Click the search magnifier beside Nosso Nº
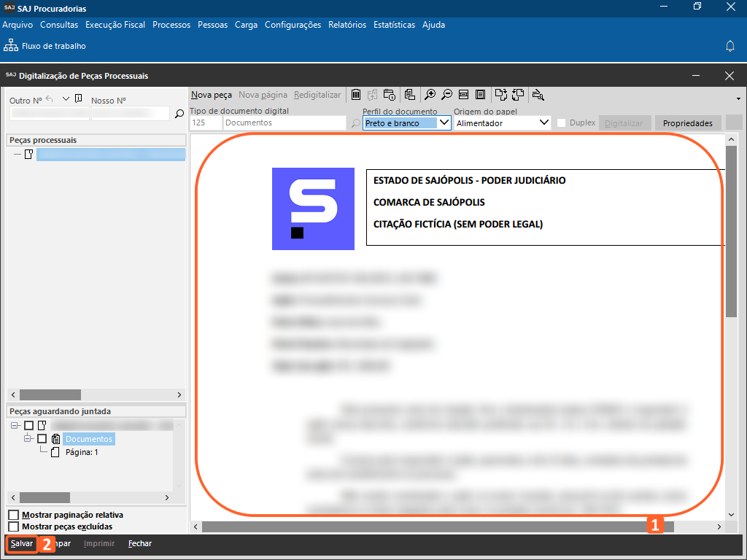The image size is (747, 560). pos(179,114)
